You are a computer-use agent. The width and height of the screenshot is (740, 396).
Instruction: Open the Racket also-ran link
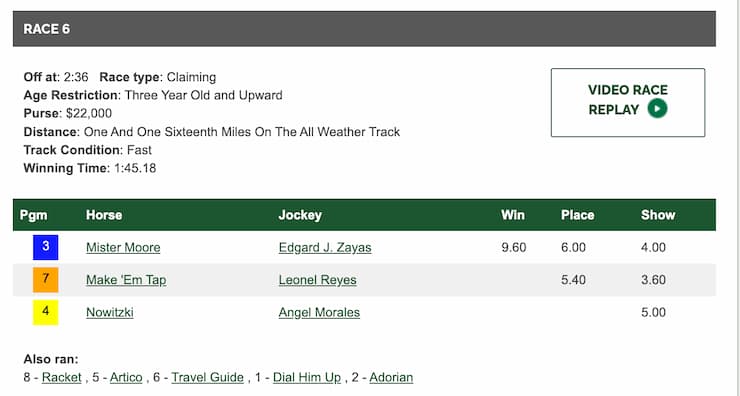[x=62, y=378]
